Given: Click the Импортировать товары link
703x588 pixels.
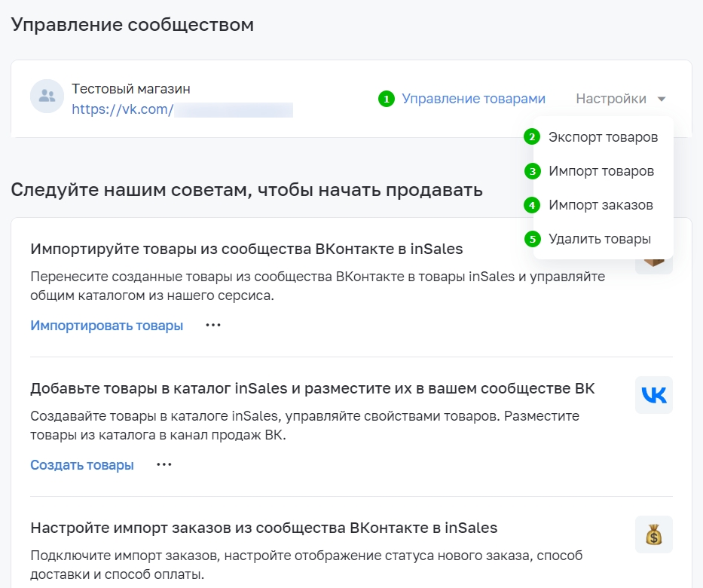Looking at the screenshot, I should point(107,325).
